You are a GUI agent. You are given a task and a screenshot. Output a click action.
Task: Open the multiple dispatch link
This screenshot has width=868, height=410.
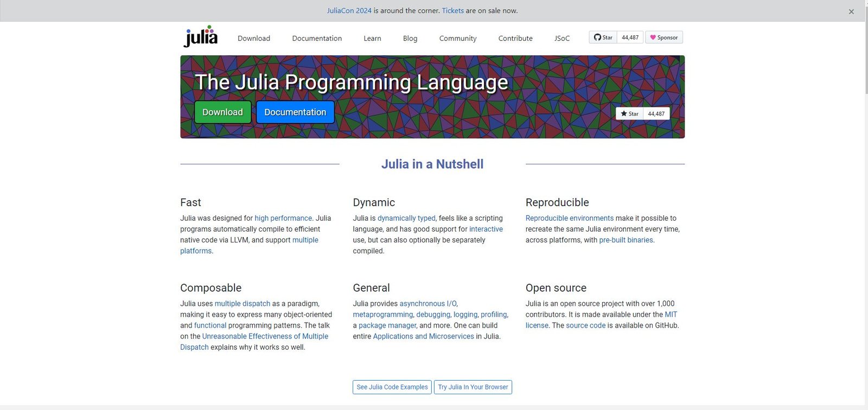[242, 304]
